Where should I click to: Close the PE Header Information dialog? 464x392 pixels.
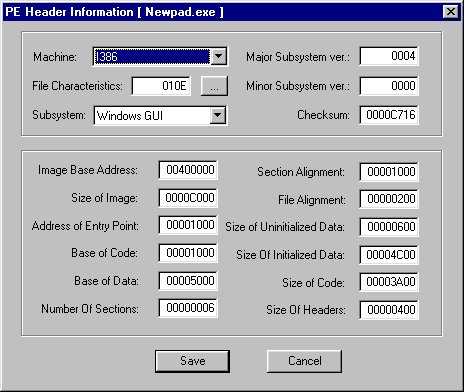coord(450,12)
